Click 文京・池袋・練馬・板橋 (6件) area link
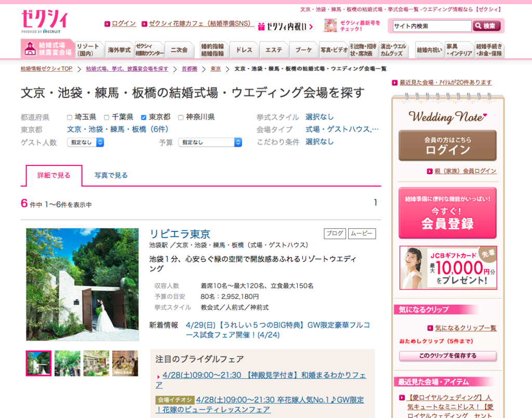The width and height of the screenshot is (532, 418). tap(117, 129)
